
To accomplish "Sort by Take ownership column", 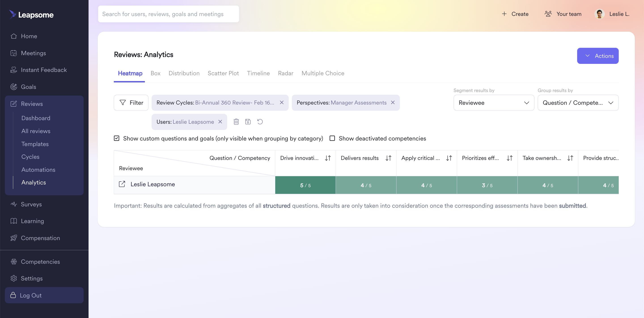I will (x=570, y=158).
